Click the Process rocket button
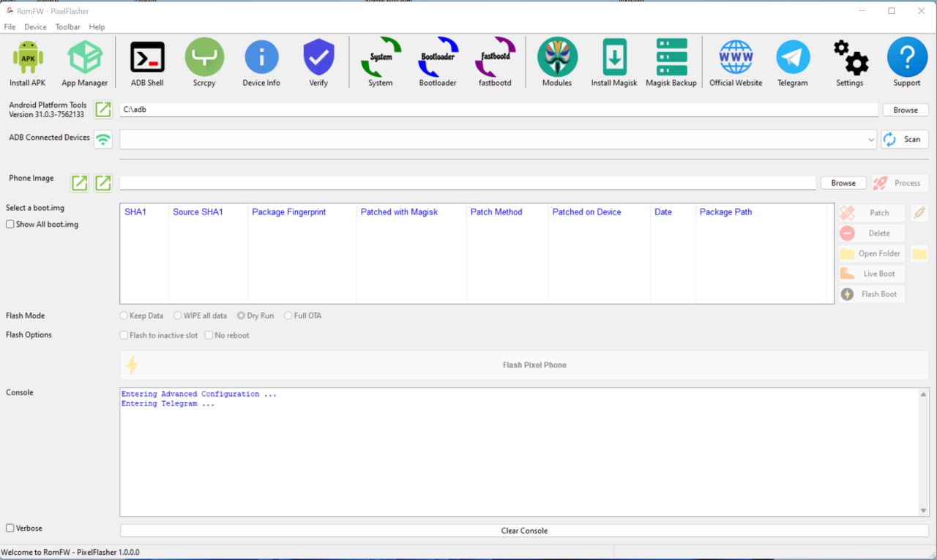The width and height of the screenshot is (937, 560). 900,183
